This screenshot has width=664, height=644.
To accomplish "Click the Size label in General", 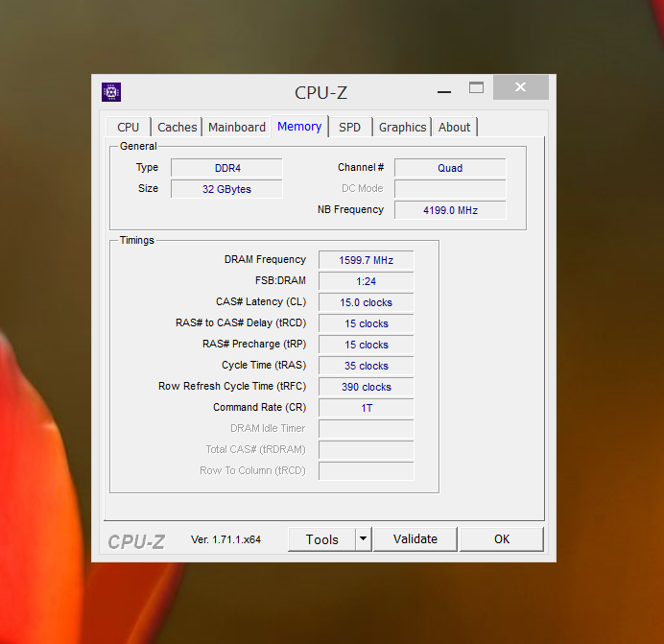I will point(148,188).
